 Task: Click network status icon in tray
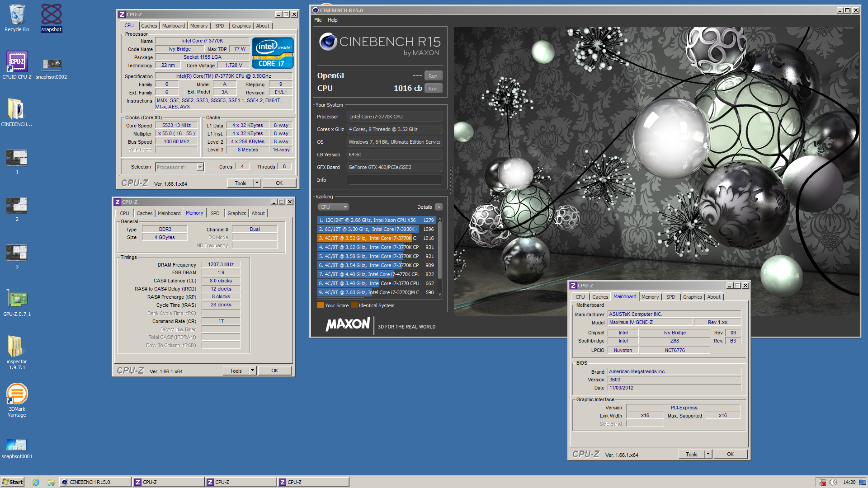[x=822, y=482]
